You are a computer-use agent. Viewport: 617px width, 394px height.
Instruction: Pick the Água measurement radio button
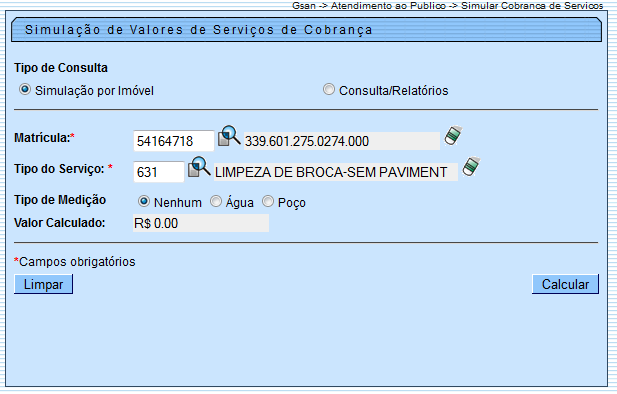pos(216,202)
